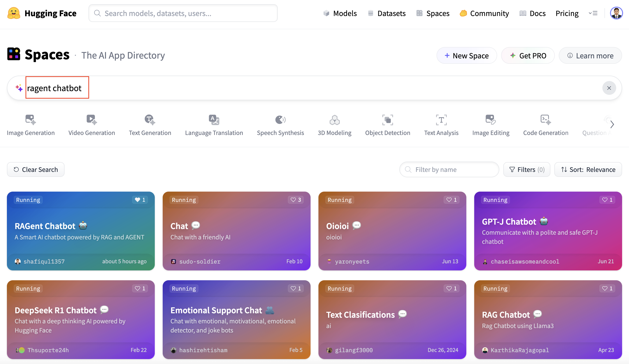Image resolution: width=629 pixels, height=364 pixels.
Task: Like the DeepSeek R1 Chatbot space
Action: (140, 288)
